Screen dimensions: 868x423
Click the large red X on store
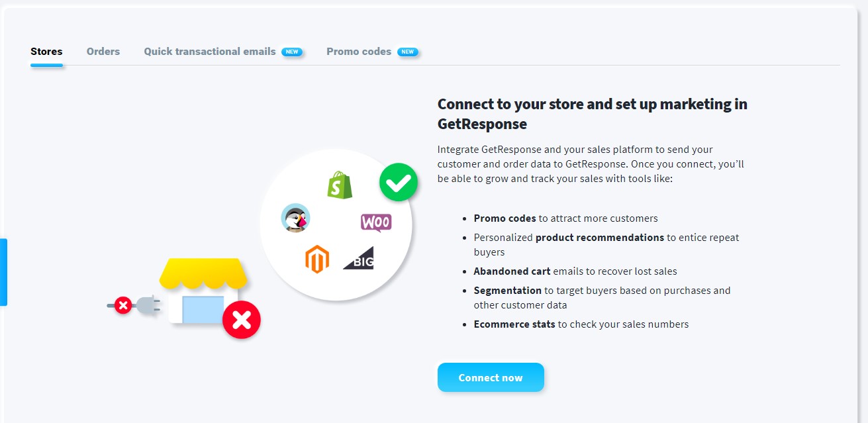coord(242,320)
